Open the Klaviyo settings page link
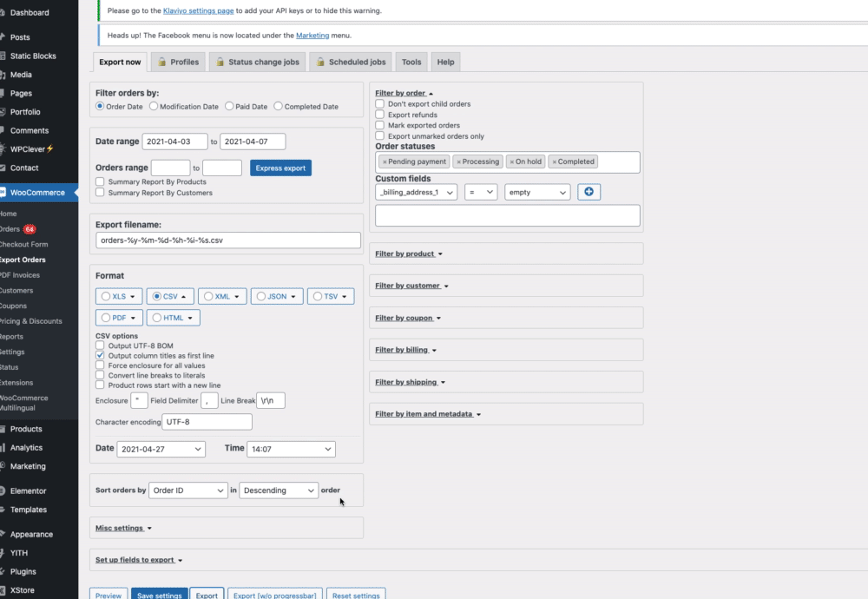The width and height of the screenshot is (868, 599). coord(198,10)
